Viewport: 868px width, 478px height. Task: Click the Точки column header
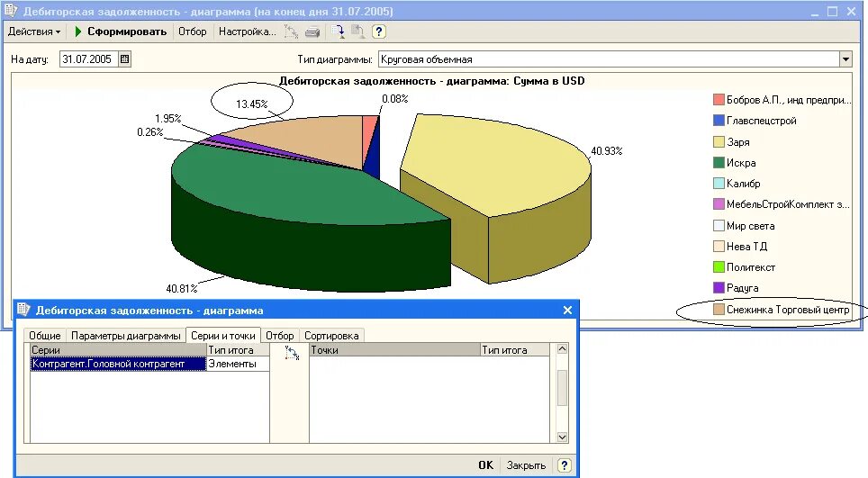point(394,349)
